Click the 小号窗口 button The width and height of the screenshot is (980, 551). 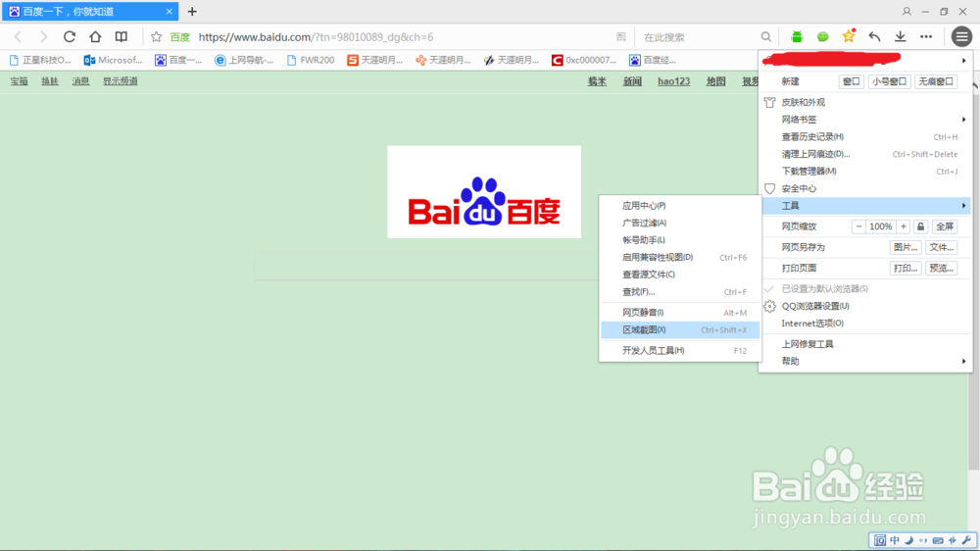[x=890, y=81]
